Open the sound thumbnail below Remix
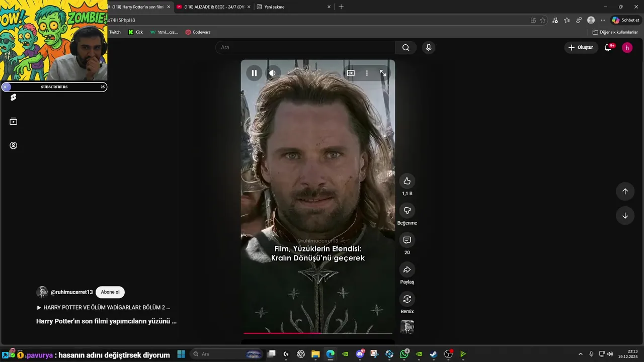This screenshot has width=644, height=362. pos(407,327)
